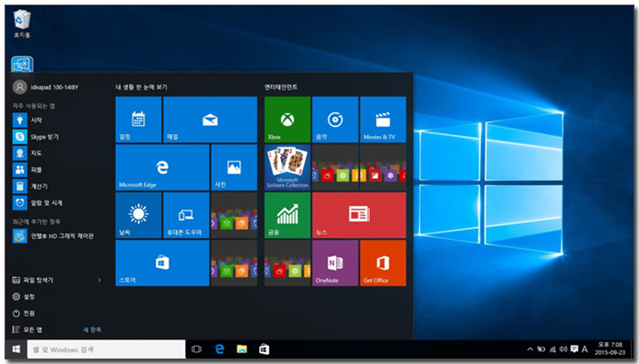Open the Xbox tile

288,120
